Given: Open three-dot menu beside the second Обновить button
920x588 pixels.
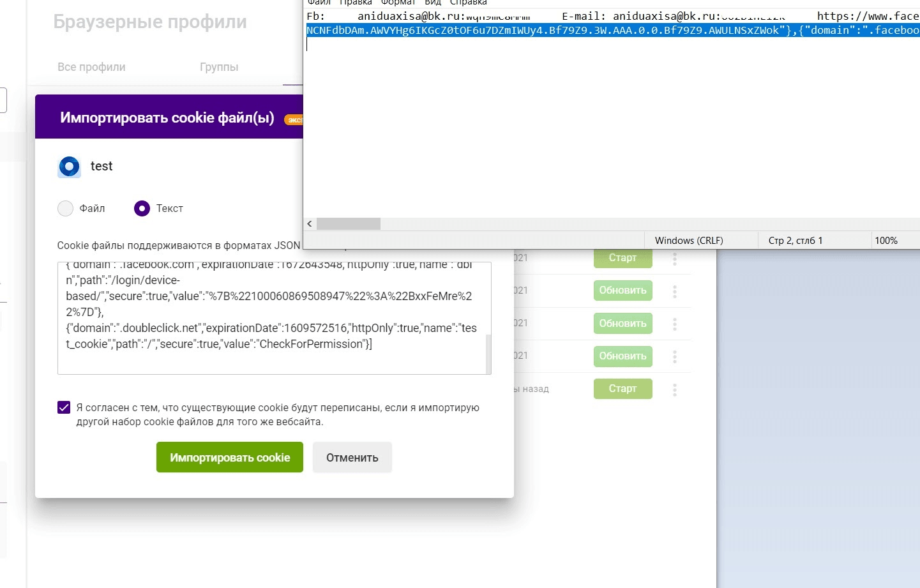Looking at the screenshot, I should (x=674, y=324).
